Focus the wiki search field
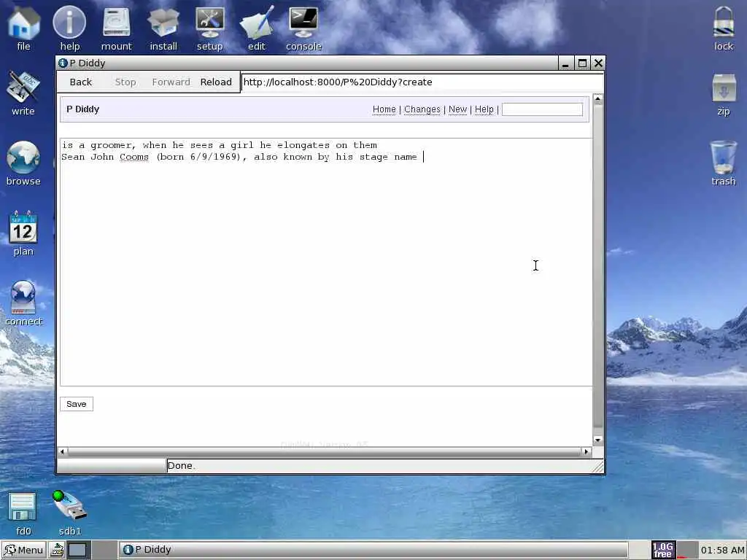This screenshot has width=747, height=560. (542, 109)
